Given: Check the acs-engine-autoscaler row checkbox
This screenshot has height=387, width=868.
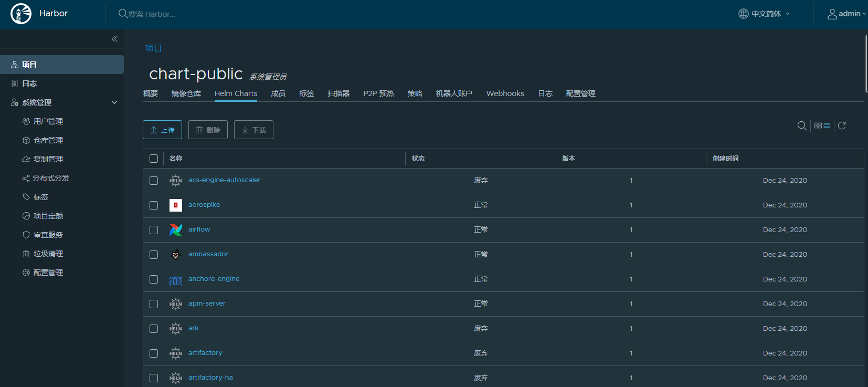Looking at the screenshot, I should coord(154,181).
